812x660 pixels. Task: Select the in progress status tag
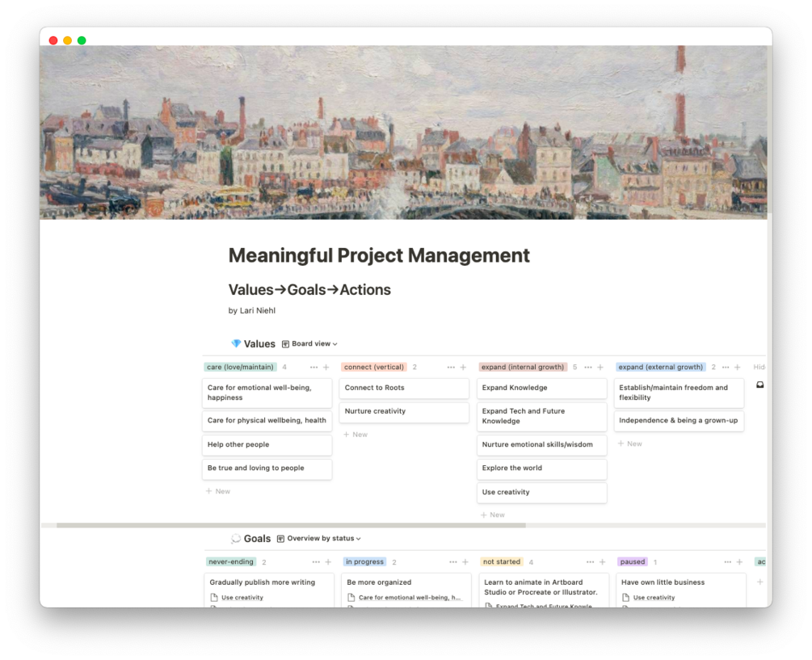pyautogui.click(x=365, y=561)
